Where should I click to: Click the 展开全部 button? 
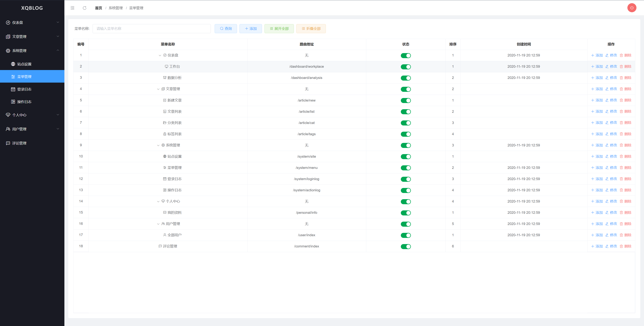[x=279, y=29]
